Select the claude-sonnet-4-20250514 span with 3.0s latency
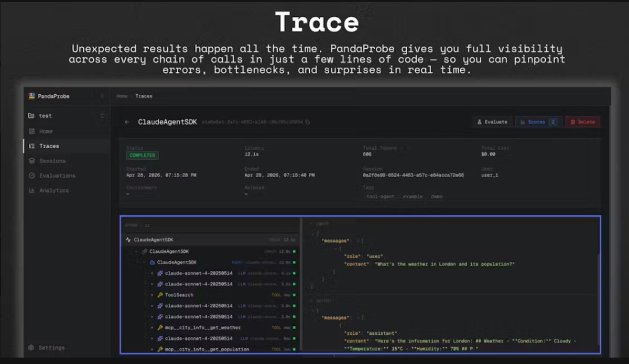 (211, 317)
